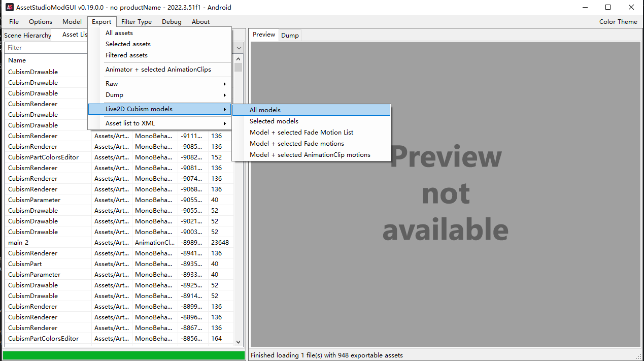Select Model + selected Fade motions
644x361 pixels.
296,144
